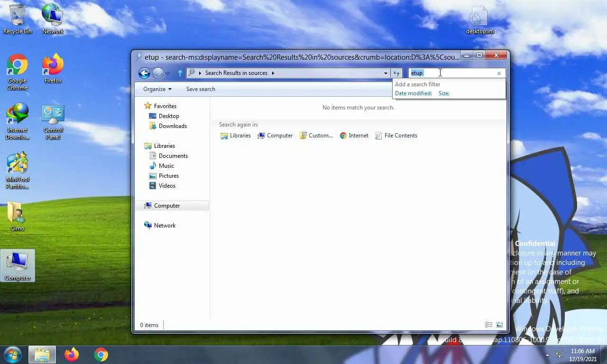This screenshot has width=607, height=364.
Task: Click the 0 items status text
Action: [x=149, y=325]
